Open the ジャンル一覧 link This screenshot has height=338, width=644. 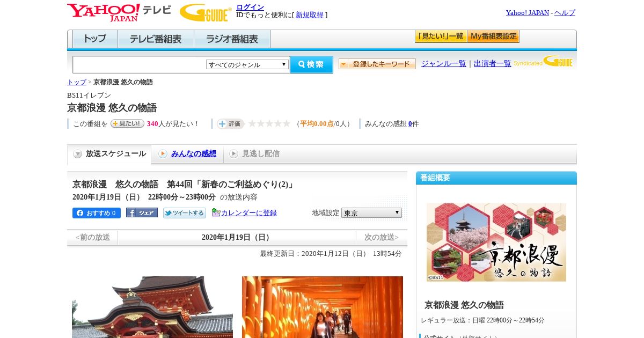coord(444,63)
